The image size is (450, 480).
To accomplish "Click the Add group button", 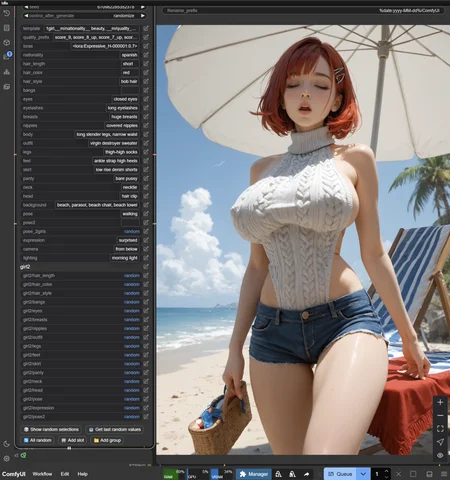I will (107, 440).
